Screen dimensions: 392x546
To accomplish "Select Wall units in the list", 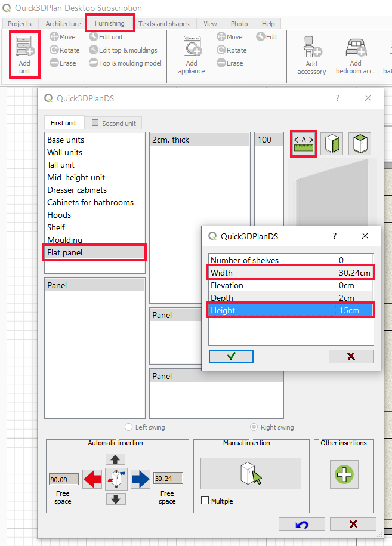I will pyautogui.click(x=95, y=152).
